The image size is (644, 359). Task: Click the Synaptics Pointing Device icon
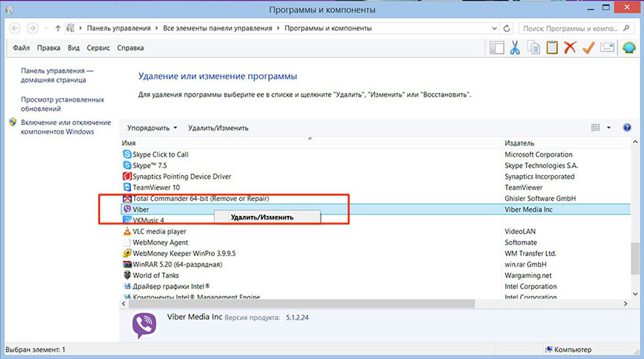tap(127, 177)
